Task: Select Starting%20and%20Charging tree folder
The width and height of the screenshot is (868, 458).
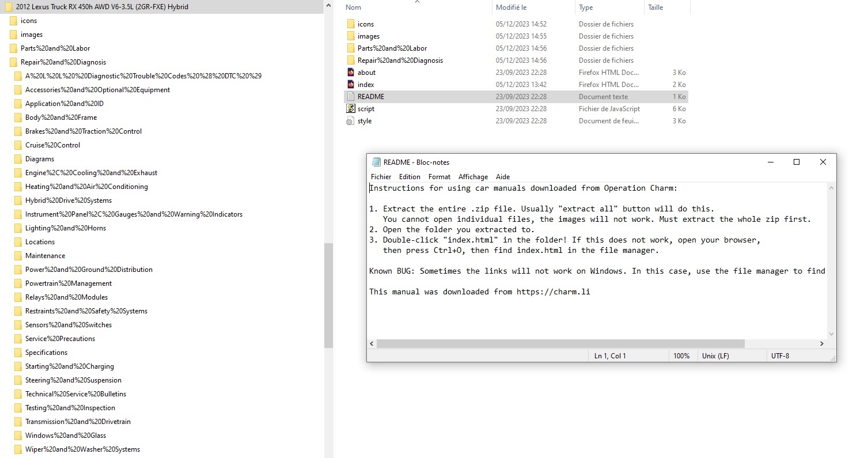Action: [70, 366]
